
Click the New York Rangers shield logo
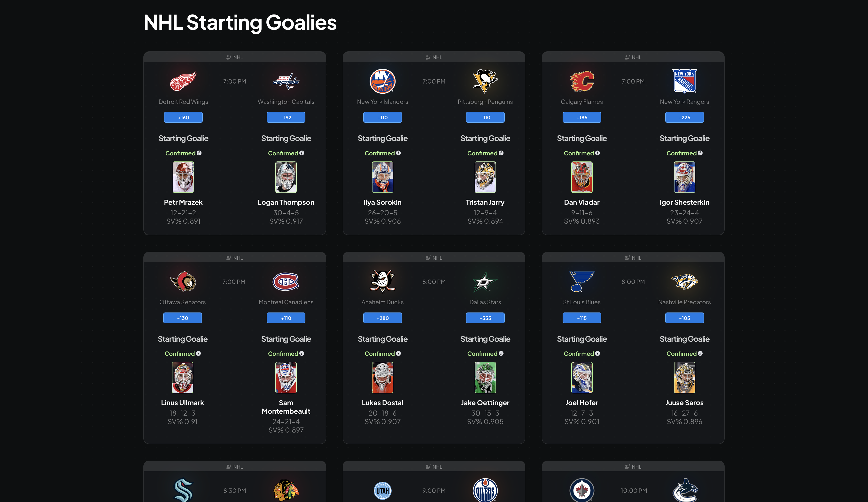[x=684, y=81]
